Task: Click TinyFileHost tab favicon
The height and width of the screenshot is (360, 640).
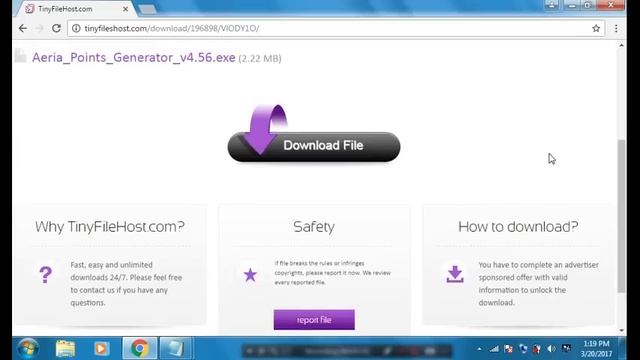Action: [29, 9]
